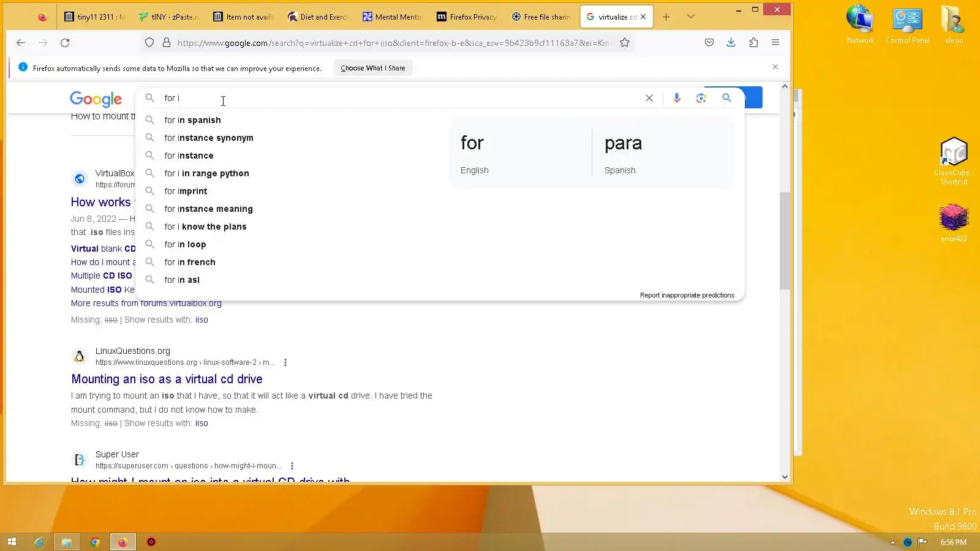Go back to the previous page
Screen dimensions: 980x551
click(21, 43)
